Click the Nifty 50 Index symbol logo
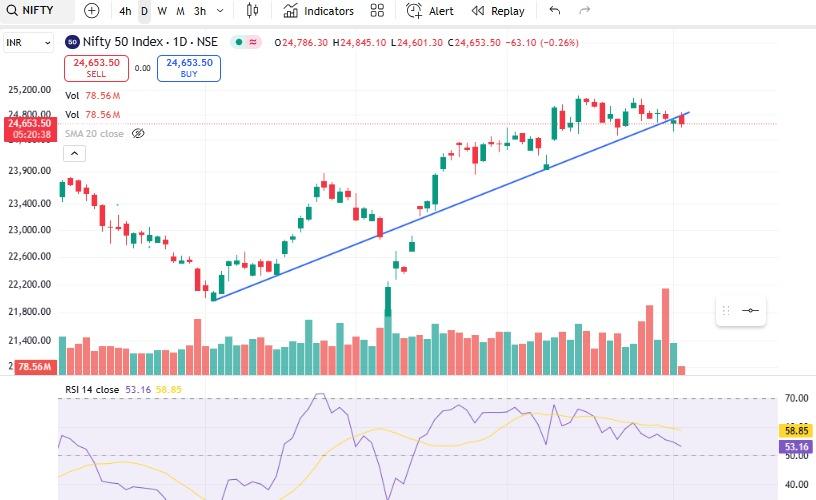The image size is (816, 500). (72, 42)
